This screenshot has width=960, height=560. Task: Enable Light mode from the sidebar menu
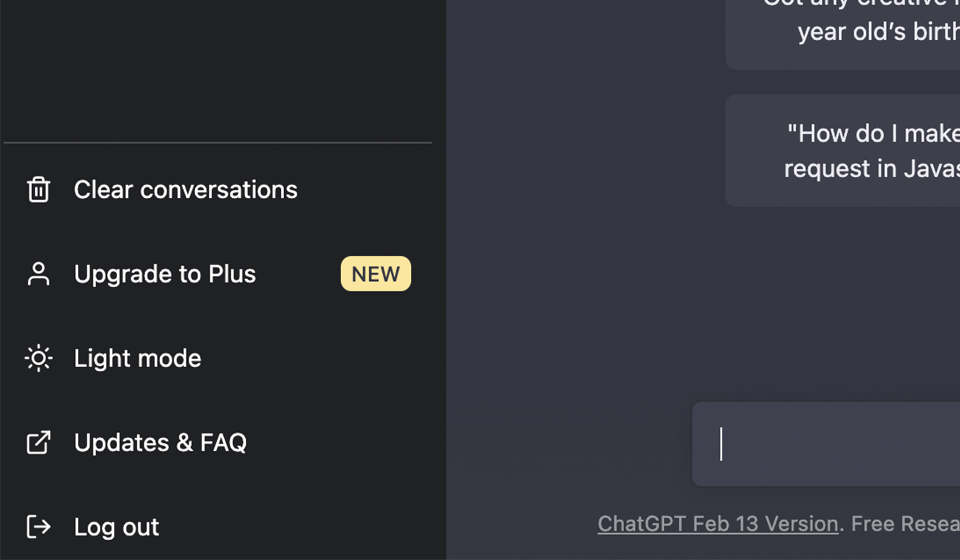coord(137,358)
